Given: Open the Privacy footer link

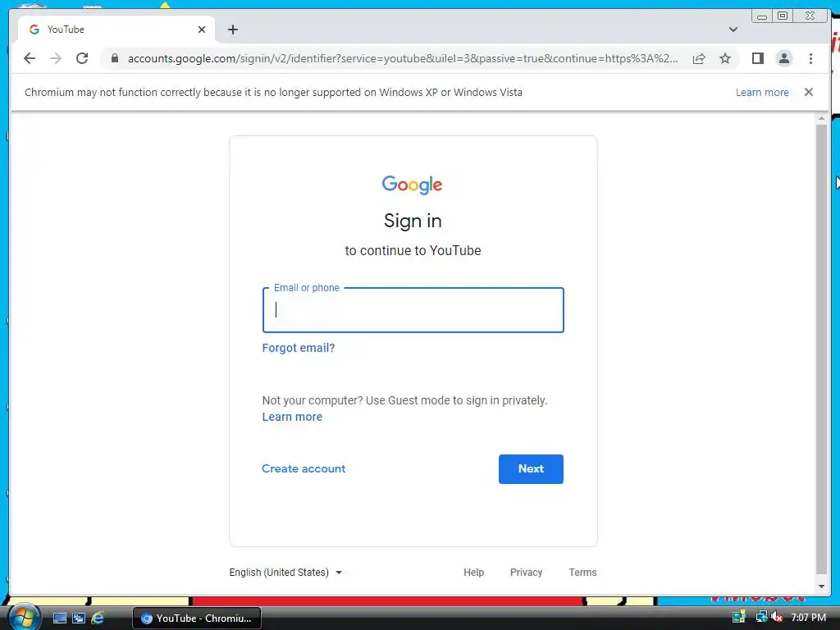Looking at the screenshot, I should pyautogui.click(x=526, y=572).
